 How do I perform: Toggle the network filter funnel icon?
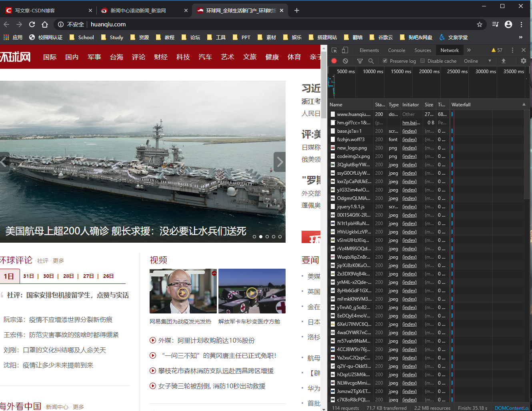tap(360, 61)
